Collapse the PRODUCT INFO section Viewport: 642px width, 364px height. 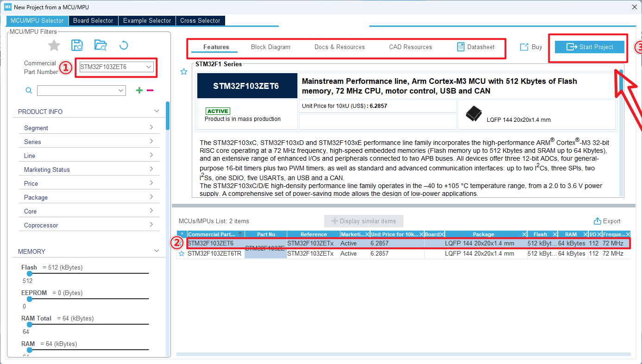pos(157,111)
